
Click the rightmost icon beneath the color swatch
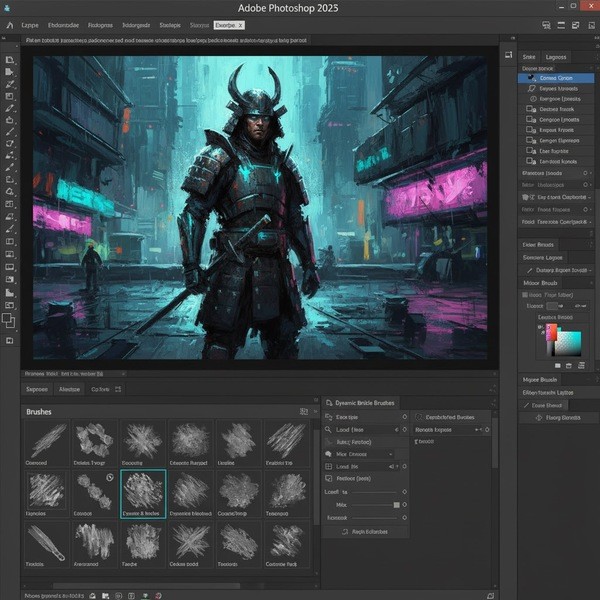click(581, 365)
